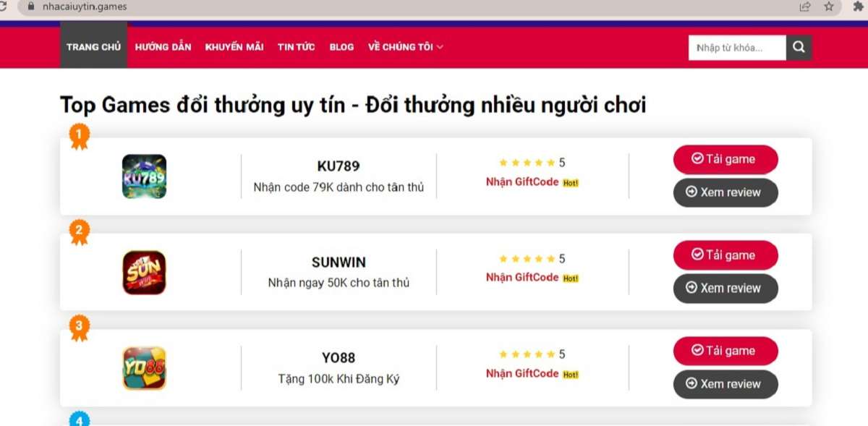Click the YO88 game logo
The image size is (868, 426).
click(x=143, y=367)
